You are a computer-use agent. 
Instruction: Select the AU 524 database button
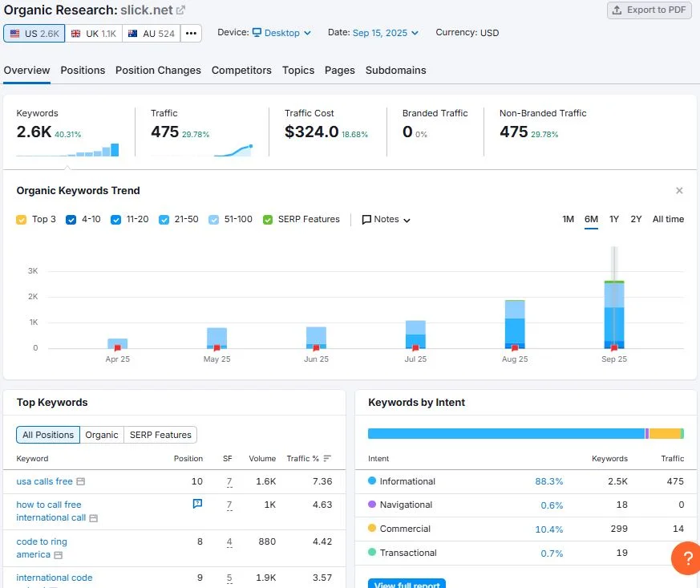tap(151, 34)
